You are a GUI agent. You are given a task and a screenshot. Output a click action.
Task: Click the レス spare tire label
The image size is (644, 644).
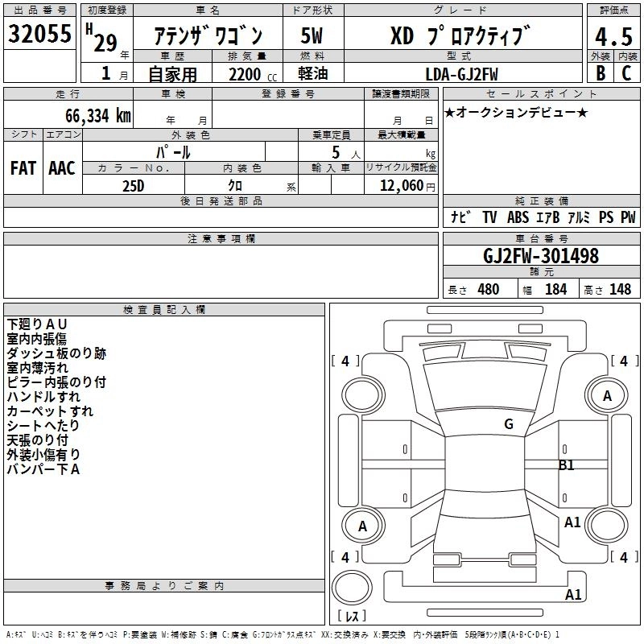point(352,616)
